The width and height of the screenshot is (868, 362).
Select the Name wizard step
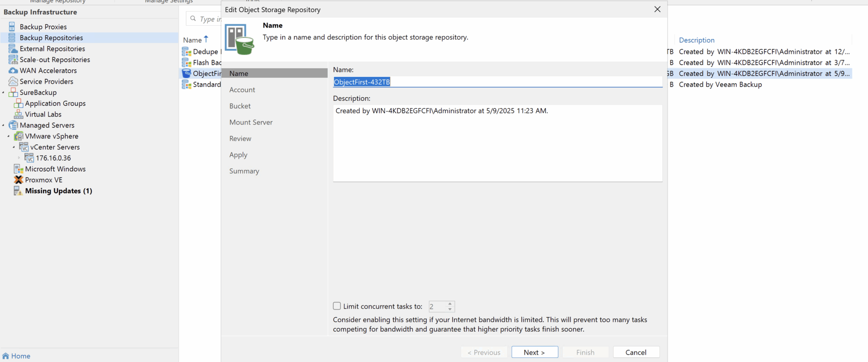click(x=274, y=73)
